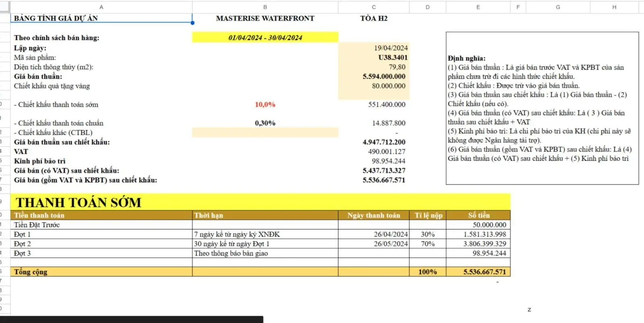Select the yellow date range cell 01/04/2024 - 30/04/2024

click(x=265, y=37)
